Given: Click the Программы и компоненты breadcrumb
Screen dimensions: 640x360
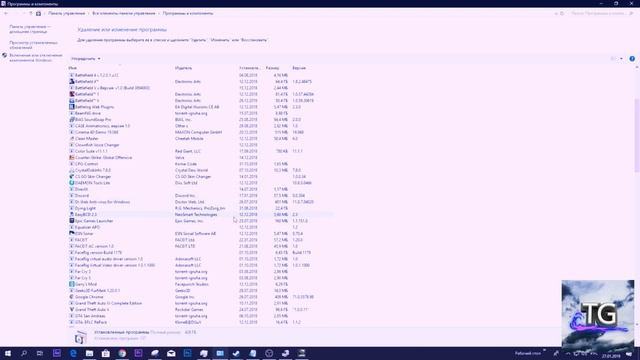Looking at the screenshot, I should point(188,13).
